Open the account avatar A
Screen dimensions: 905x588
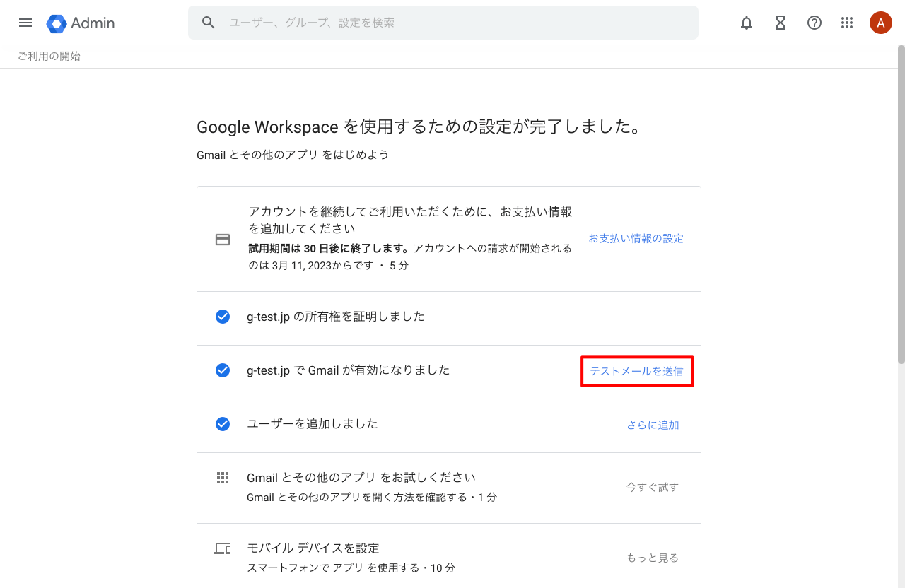[x=880, y=23]
